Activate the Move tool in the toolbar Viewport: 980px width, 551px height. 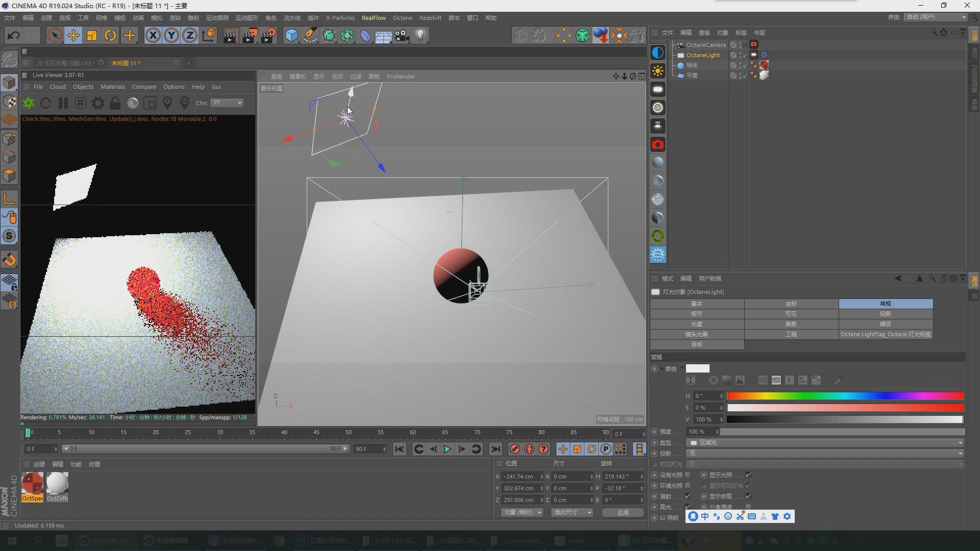pos(73,35)
